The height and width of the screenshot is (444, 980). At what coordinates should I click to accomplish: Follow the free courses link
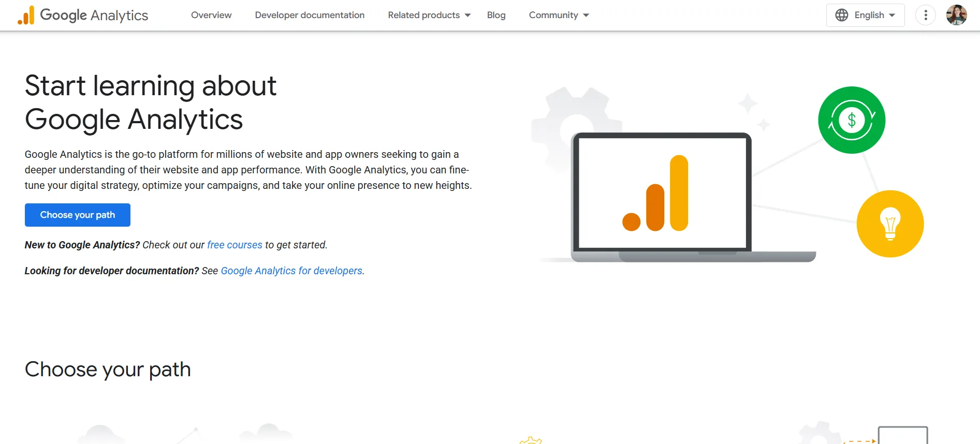coord(235,245)
